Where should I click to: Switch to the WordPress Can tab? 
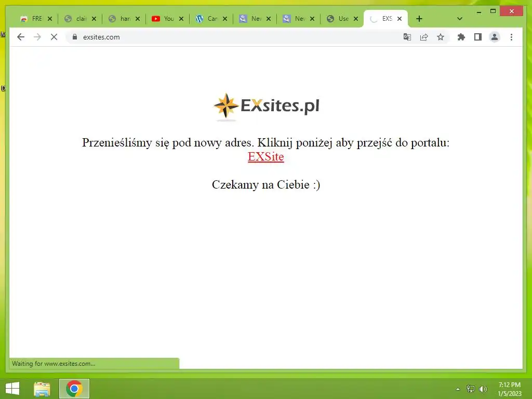click(208, 19)
